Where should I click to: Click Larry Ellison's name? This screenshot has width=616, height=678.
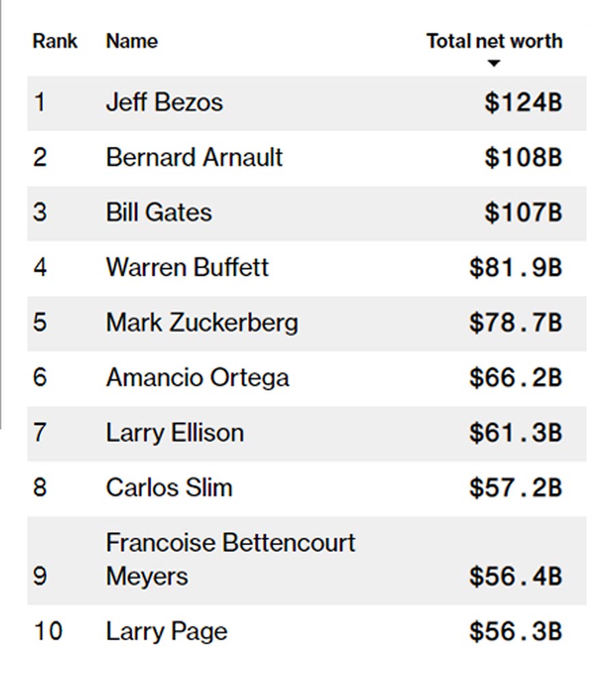[x=175, y=433]
